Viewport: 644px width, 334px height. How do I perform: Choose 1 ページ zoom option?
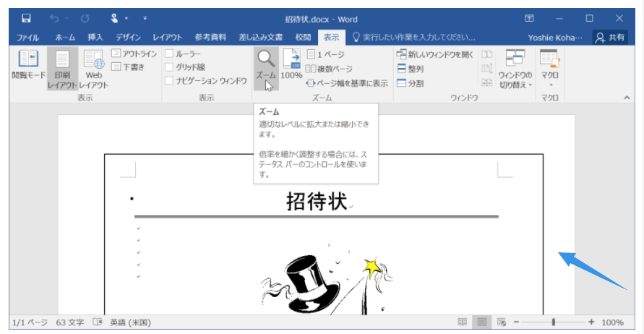coord(326,54)
